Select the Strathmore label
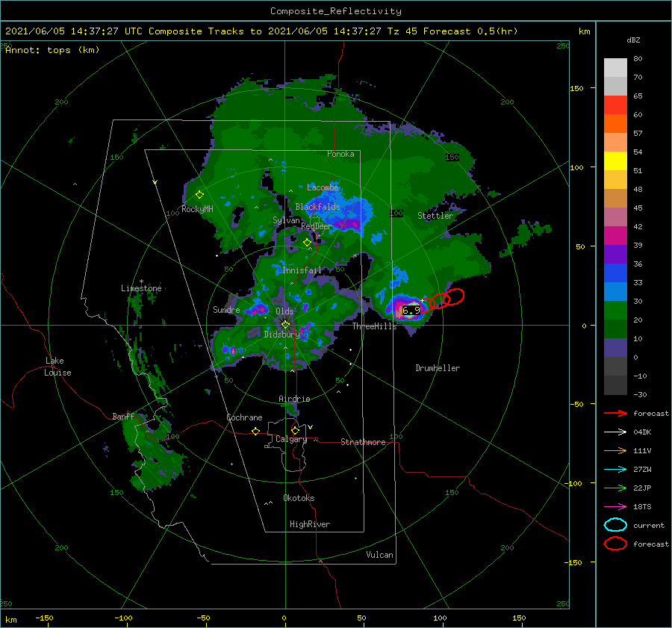The height and width of the screenshot is (628, 672). click(363, 442)
